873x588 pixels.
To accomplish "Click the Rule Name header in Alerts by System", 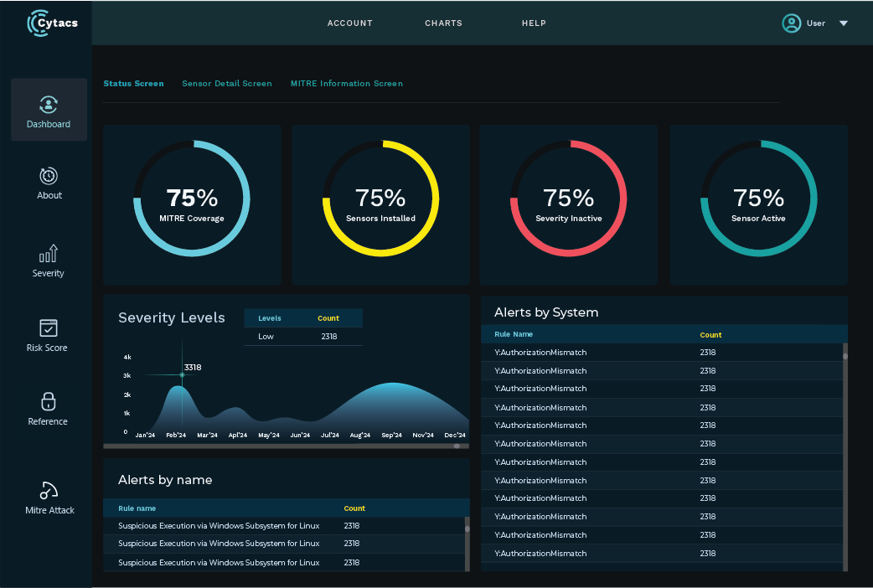I will coord(514,334).
